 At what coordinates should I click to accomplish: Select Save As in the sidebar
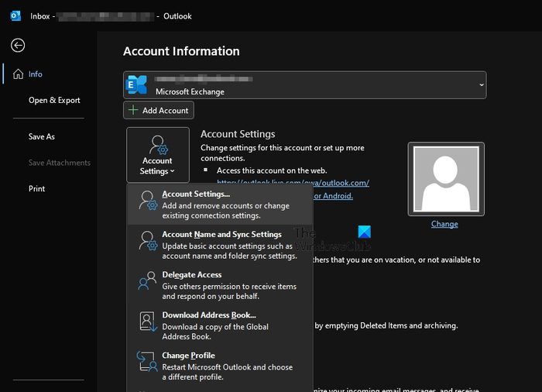(42, 137)
